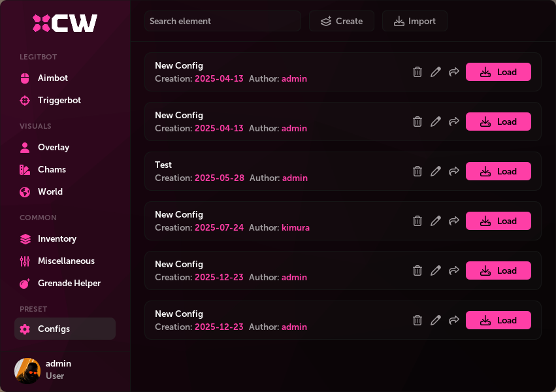The width and height of the screenshot is (556, 392).
Task: Import a config file
Action: pos(414,21)
